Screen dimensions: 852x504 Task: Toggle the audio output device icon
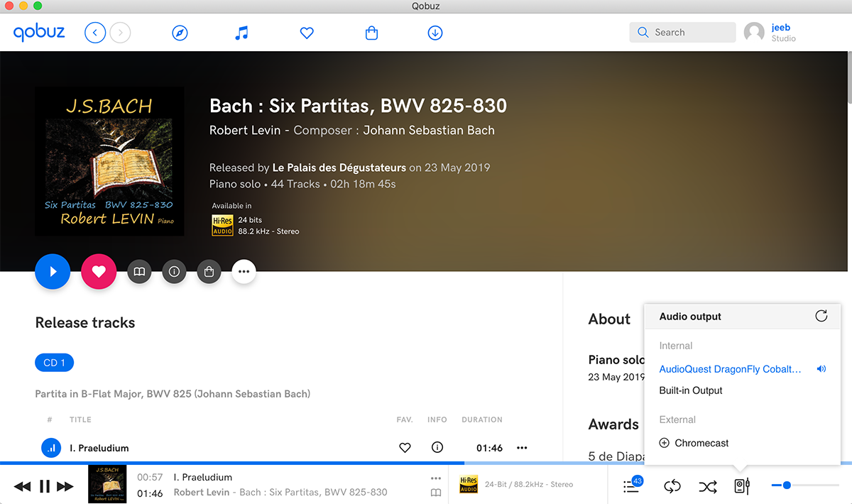pos(742,486)
